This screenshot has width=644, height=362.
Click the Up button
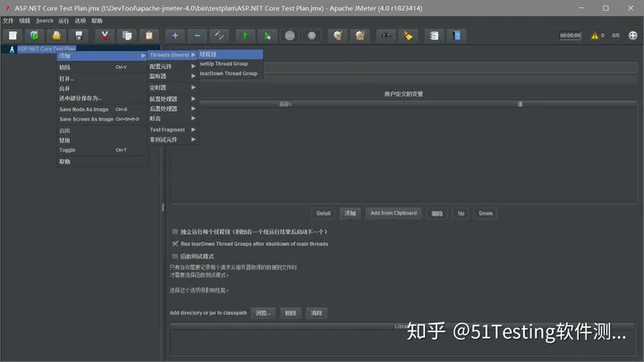(461, 214)
